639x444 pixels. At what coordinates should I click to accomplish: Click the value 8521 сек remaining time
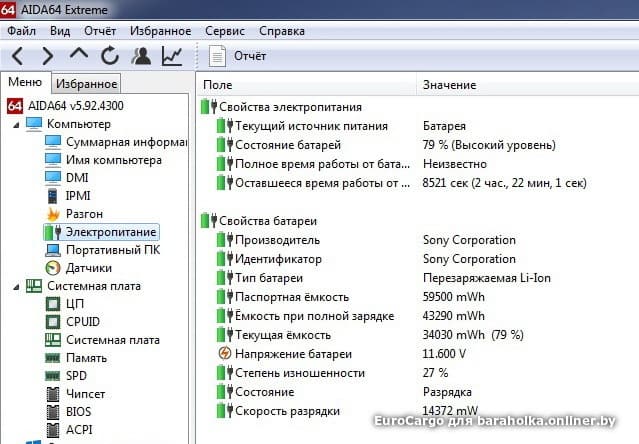[505, 183]
